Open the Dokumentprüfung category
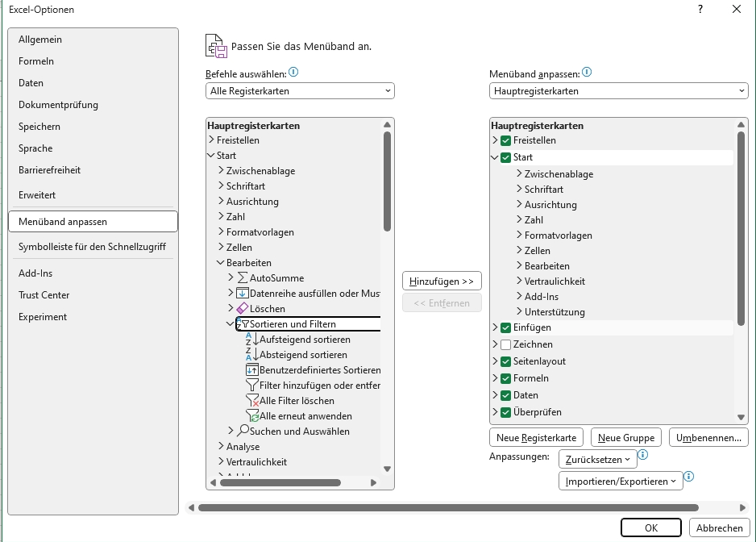The height and width of the screenshot is (542, 756). click(x=93, y=105)
